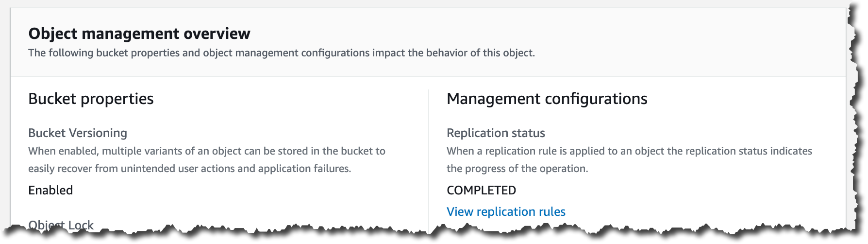Open the View replication rules link
Screen dimensions: 868x244
tap(506, 212)
